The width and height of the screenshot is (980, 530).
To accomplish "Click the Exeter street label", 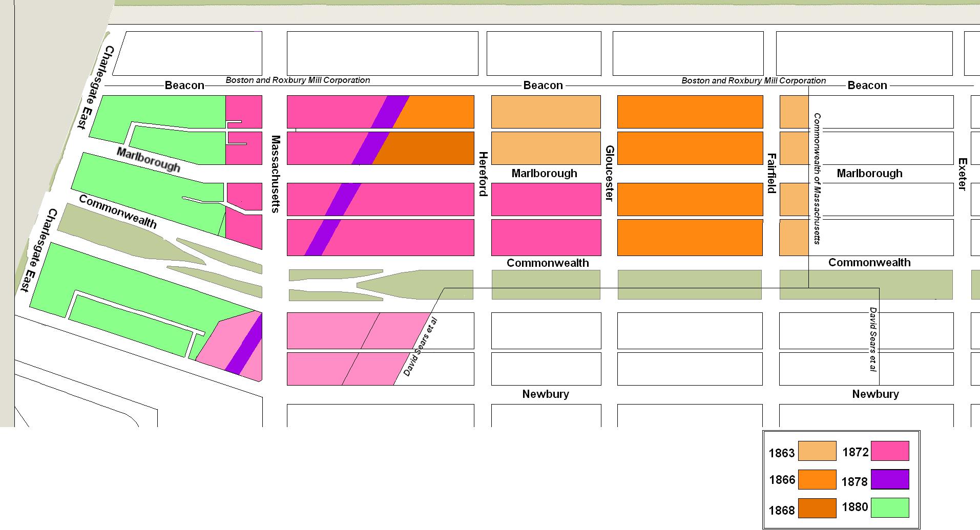I will coord(962,174).
